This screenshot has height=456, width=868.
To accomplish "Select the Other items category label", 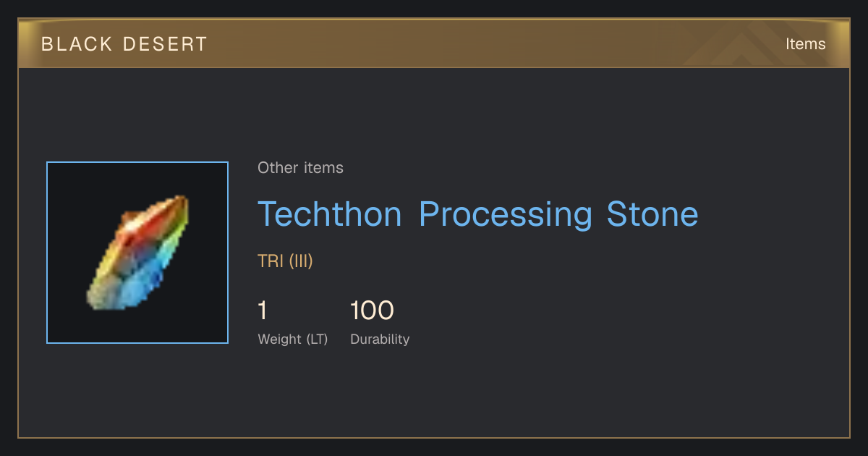I will pos(300,168).
